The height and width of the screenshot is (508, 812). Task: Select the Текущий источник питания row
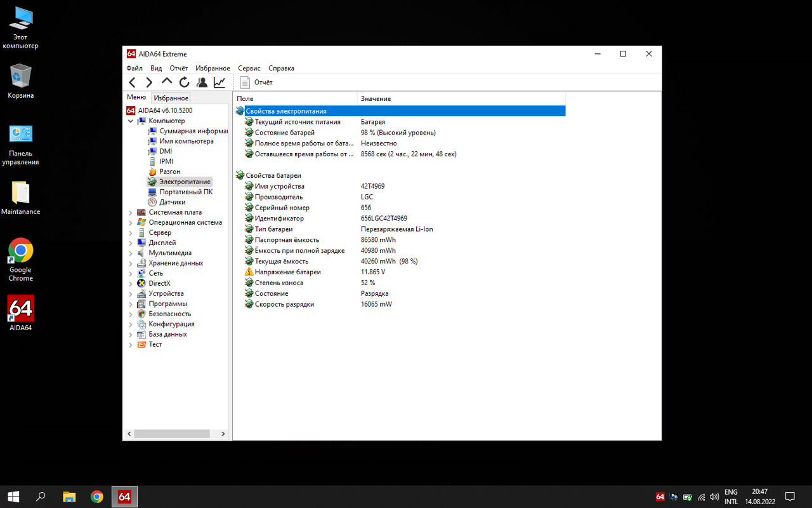(x=400, y=122)
